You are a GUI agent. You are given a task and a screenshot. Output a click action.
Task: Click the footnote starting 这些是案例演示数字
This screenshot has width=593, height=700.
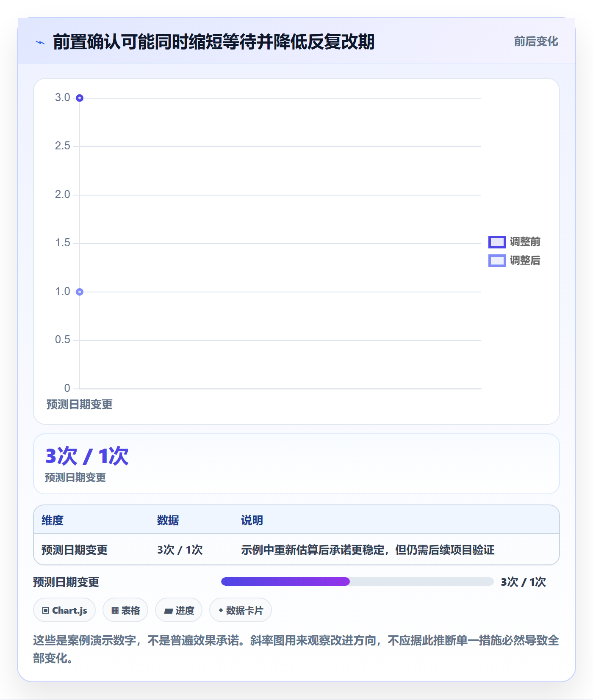(296, 649)
